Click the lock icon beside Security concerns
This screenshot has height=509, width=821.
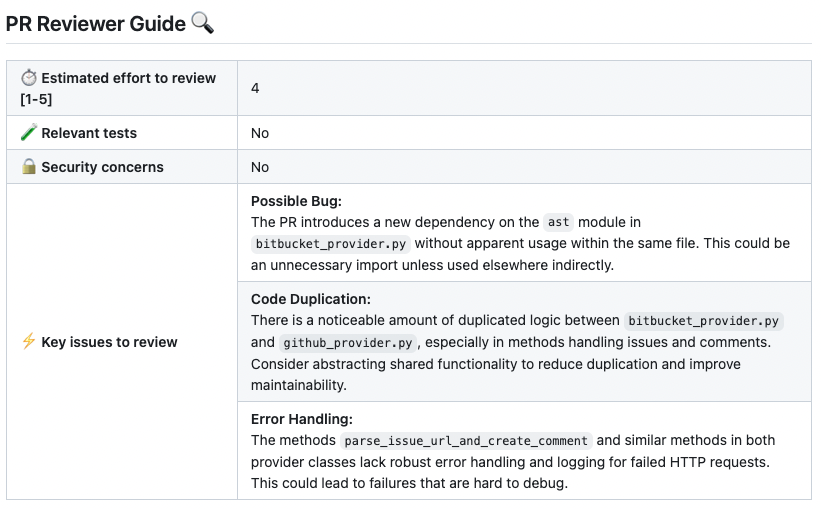click(x=29, y=167)
